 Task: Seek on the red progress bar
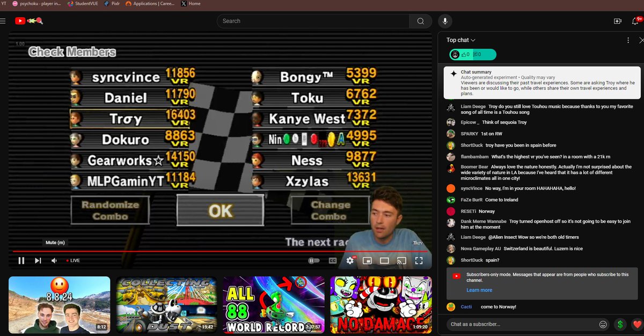coord(220,251)
